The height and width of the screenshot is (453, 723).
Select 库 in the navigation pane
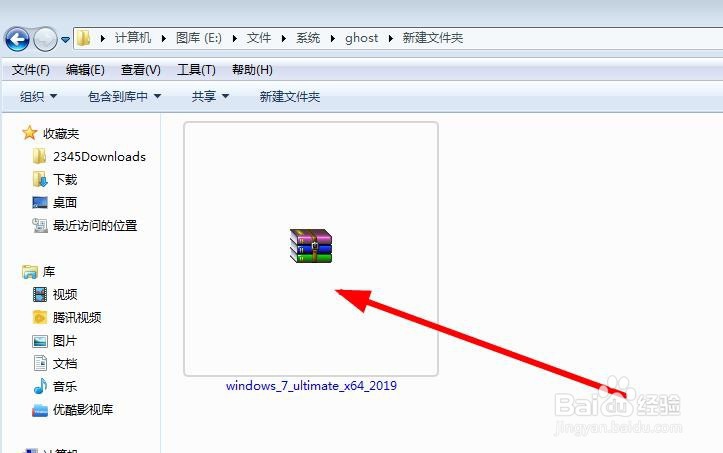click(x=49, y=272)
